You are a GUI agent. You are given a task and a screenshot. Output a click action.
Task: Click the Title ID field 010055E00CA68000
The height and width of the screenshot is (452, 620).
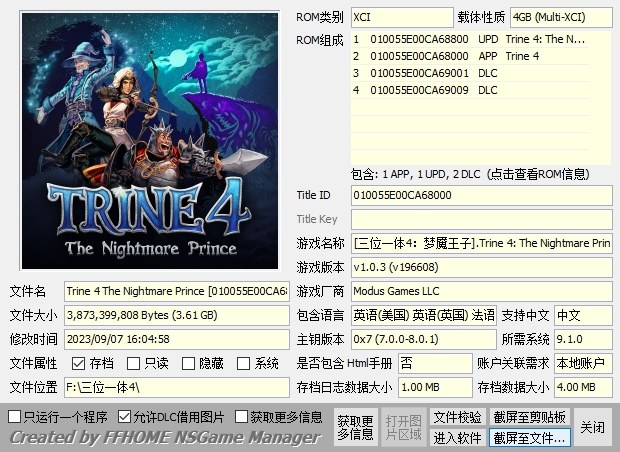(482, 195)
